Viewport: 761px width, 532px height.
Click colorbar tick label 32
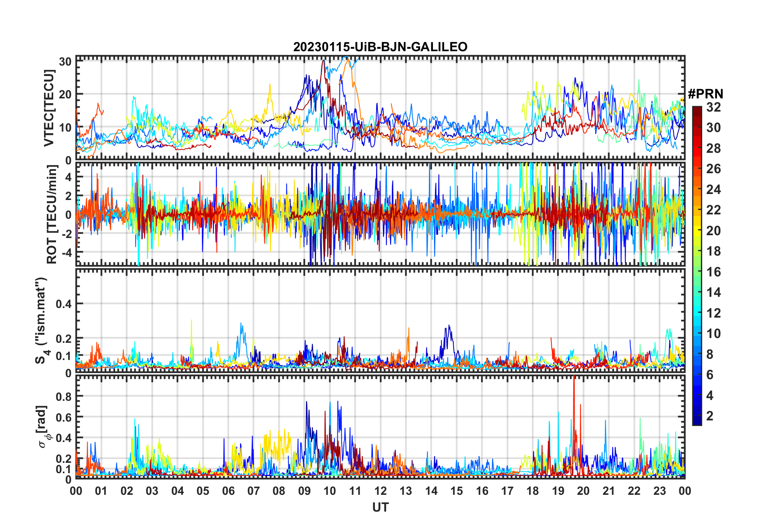pyautogui.click(x=713, y=107)
